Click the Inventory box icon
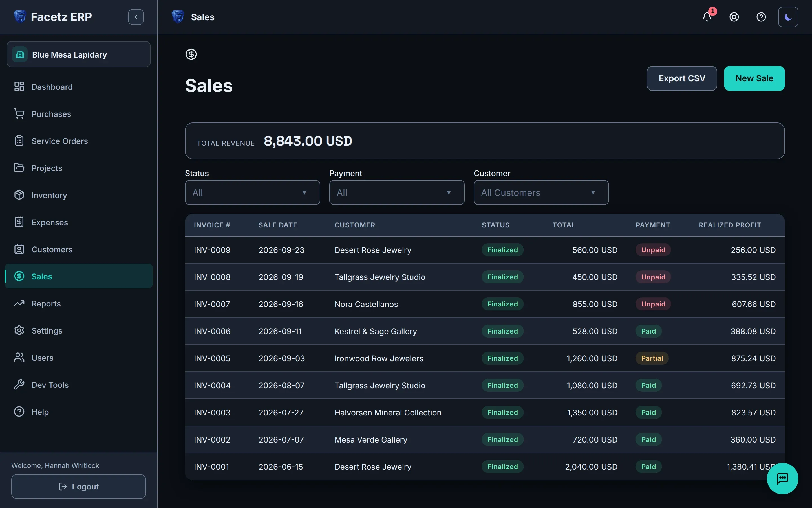Viewport: 812px width, 508px height. (x=19, y=195)
